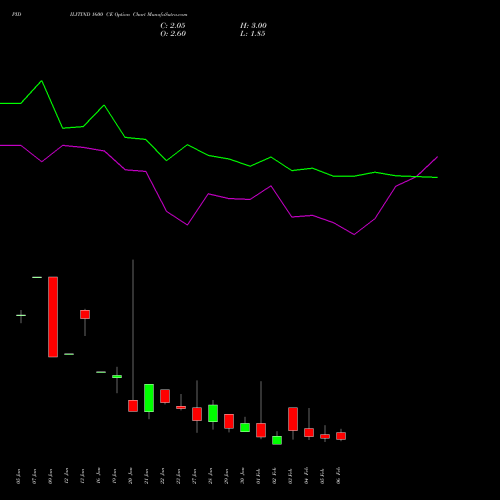
Task: Click the '27 Jan' date axis label
Action: (195, 476)
